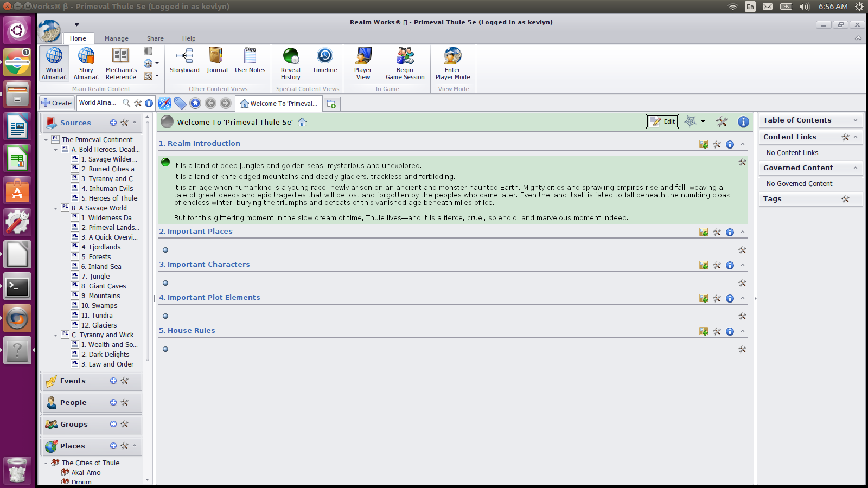868x488 pixels.
Task: Collapse the Realm Introduction section
Action: click(743, 144)
